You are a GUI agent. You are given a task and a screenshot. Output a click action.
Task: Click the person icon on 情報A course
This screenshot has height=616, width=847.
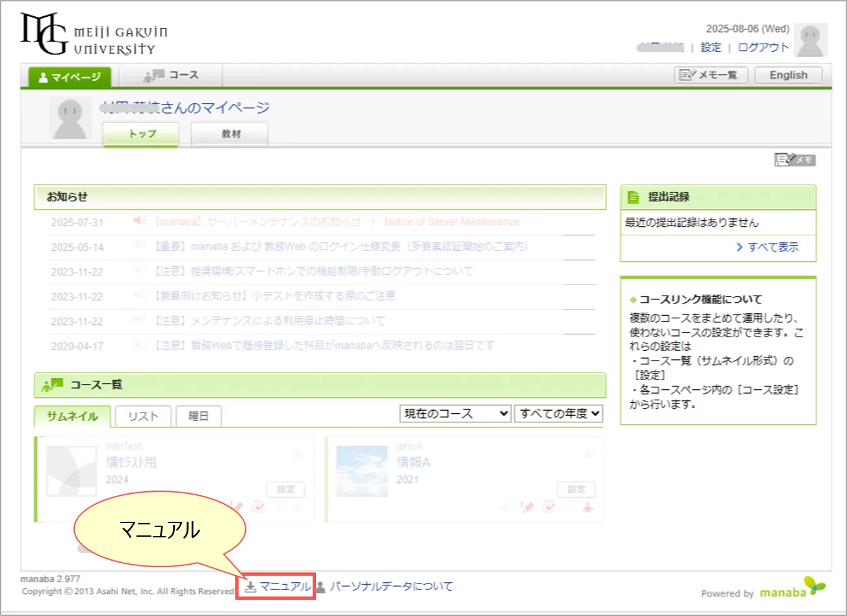(x=588, y=507)
